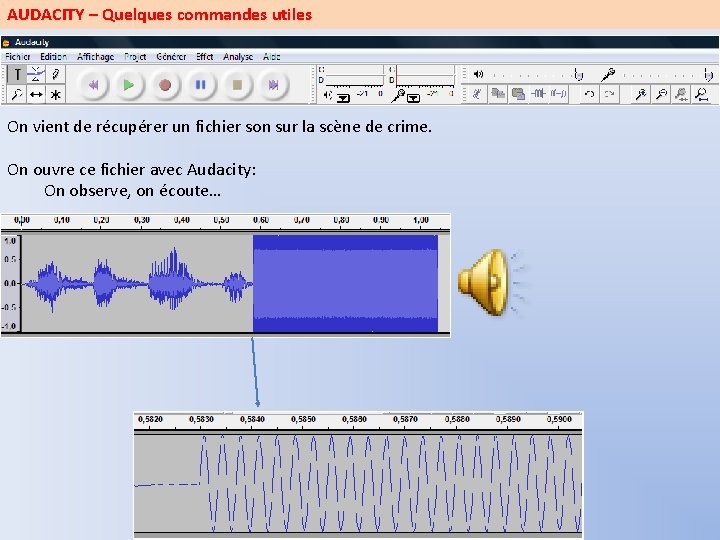The width and height of the screenshot is (720, 540).
Task: Open the Analyse menu
Action: (x=238, y=56)
